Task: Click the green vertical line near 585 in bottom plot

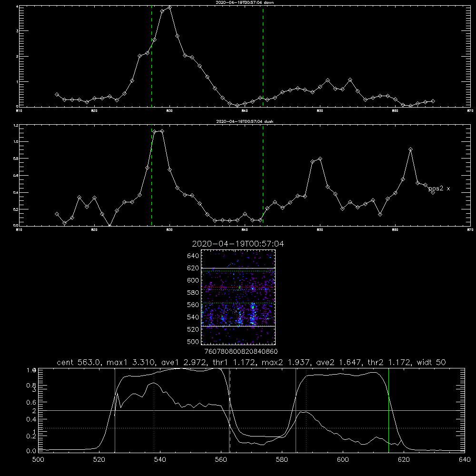Action: 296,410
